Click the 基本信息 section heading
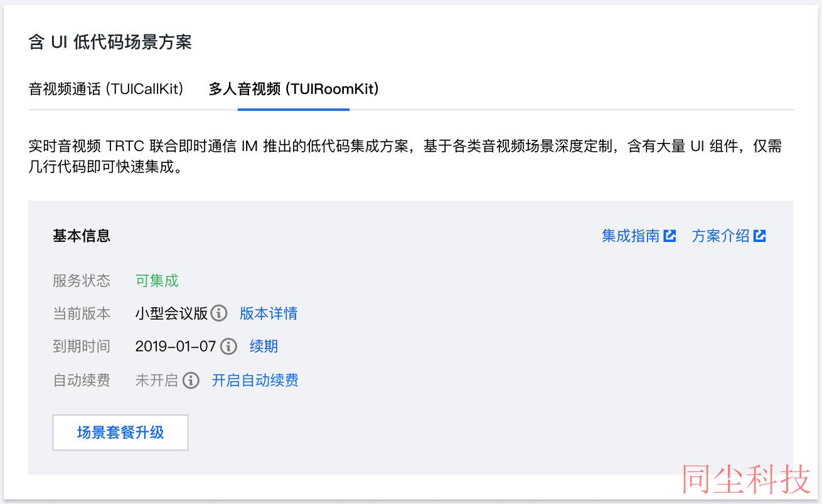 (x=82, y=236)
